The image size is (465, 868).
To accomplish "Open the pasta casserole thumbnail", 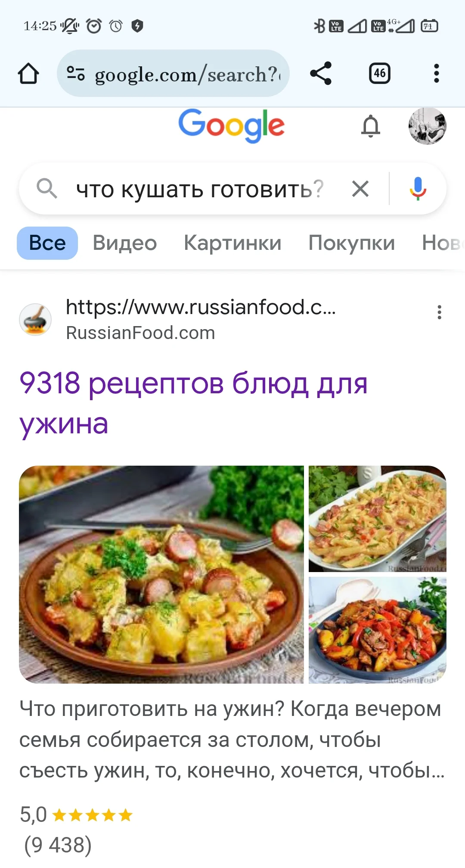I will pos(378,519).
